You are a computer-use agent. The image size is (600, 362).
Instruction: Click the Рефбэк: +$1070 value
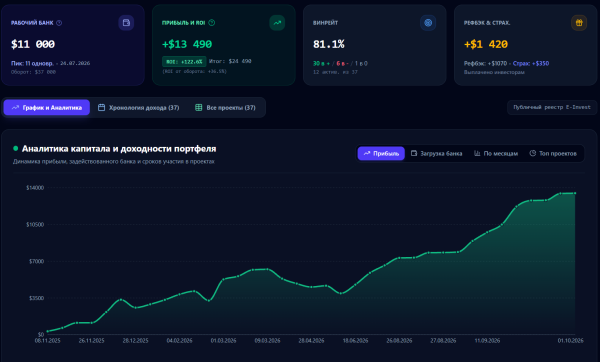click(x=485, y=64)
